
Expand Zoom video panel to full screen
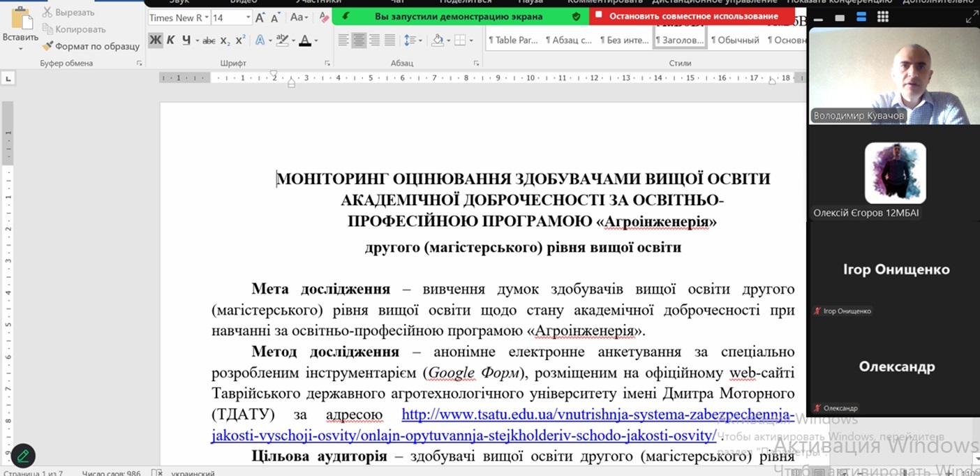972,17
